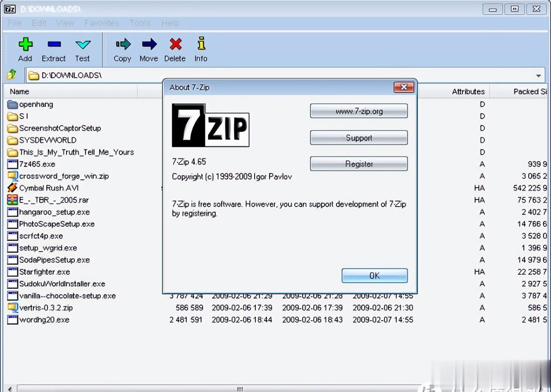Click the blue Extract toolbar icon

[54, 44]
